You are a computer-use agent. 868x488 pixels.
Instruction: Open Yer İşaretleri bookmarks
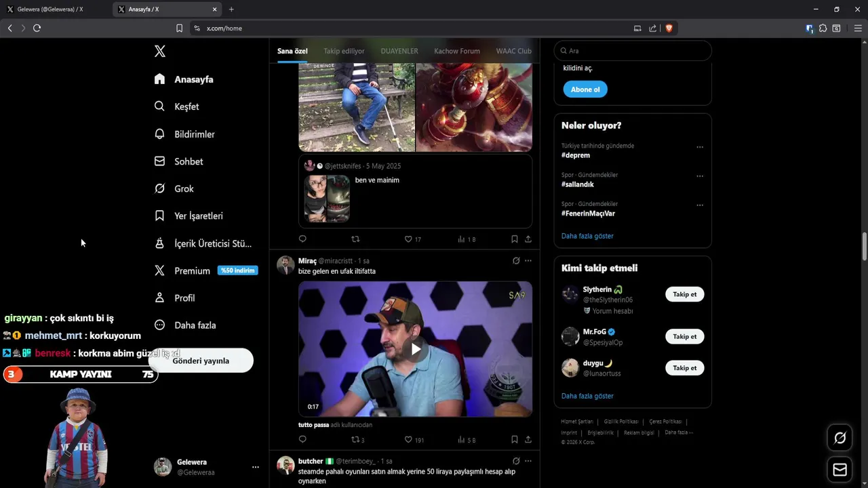189,216
